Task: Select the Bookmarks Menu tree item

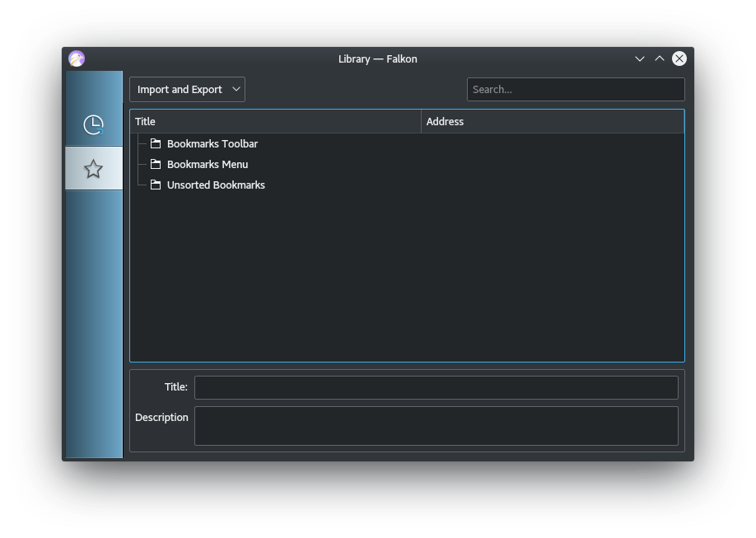Action: pos(207,163)
